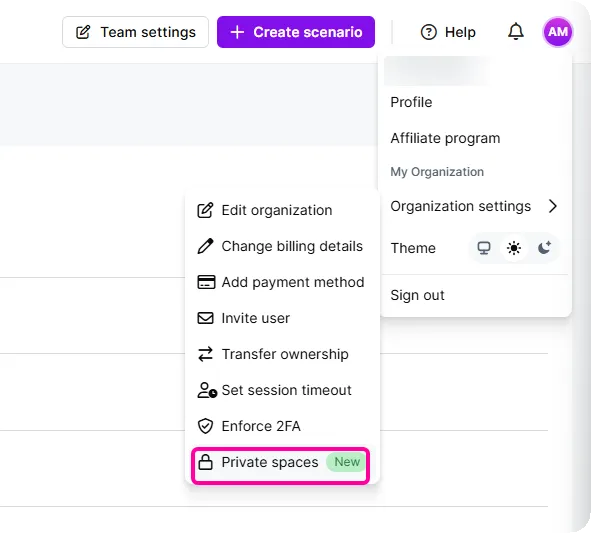
Task: Click the shield icon beside Enforce 2FA
Action: [x=205, y=426]
